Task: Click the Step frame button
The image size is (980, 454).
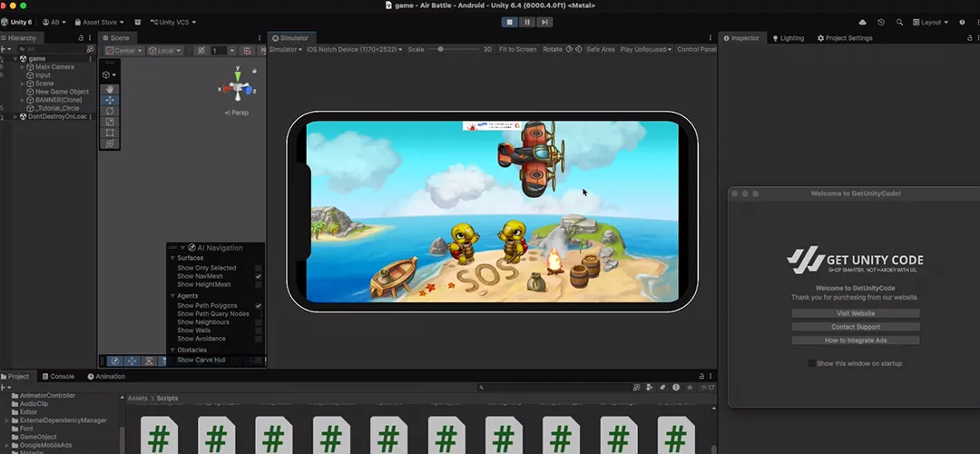Action: (544, 22)
